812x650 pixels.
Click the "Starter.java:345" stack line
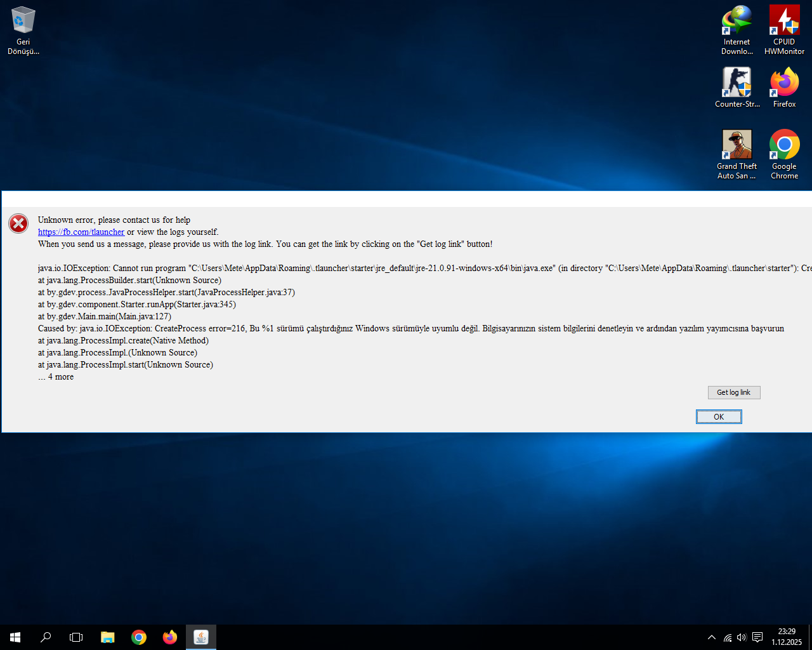(x=137, y=305)
